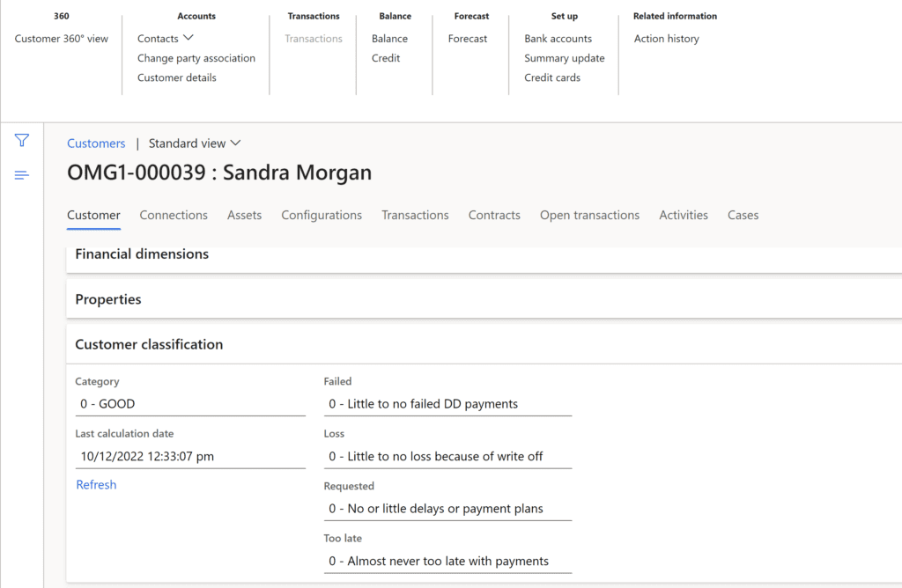Run Summary update

coord(565,58)
